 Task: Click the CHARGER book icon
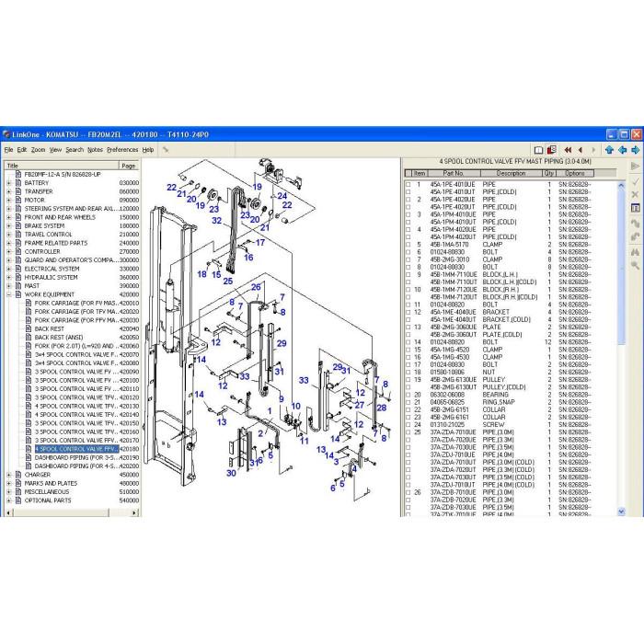pyautogui.click(x=18, y=475)
